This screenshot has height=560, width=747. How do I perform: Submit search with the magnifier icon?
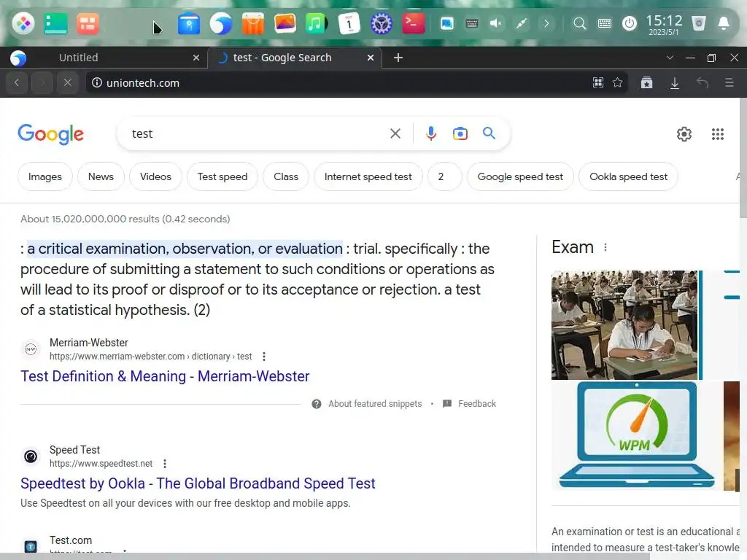click(489, 133)
